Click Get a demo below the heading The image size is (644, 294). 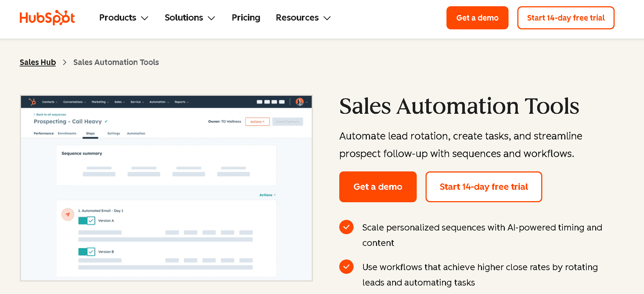coord(378,187)
